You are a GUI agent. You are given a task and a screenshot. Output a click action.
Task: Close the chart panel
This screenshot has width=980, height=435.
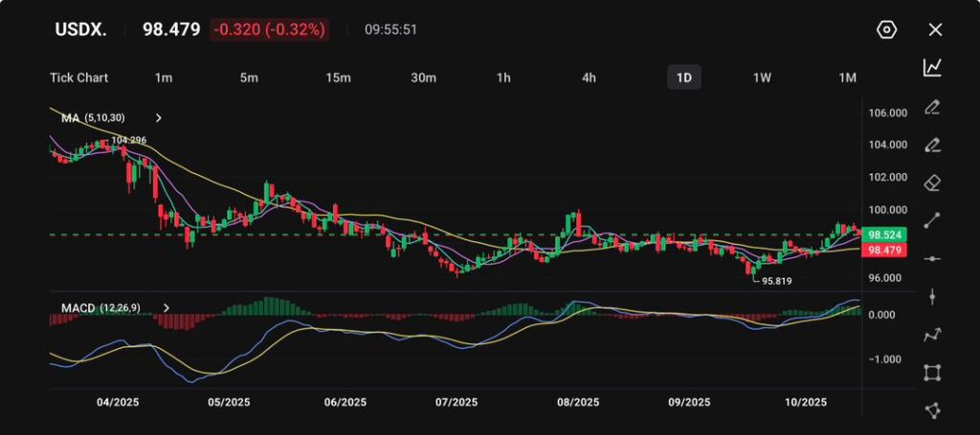pos(935,30)
